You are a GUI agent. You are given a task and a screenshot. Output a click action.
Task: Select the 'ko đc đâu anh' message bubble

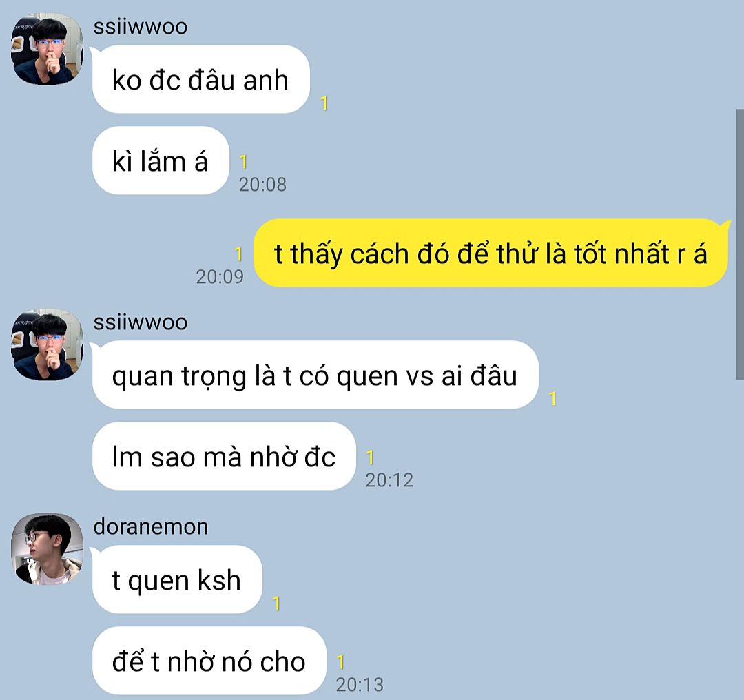[x=201, y=79]
